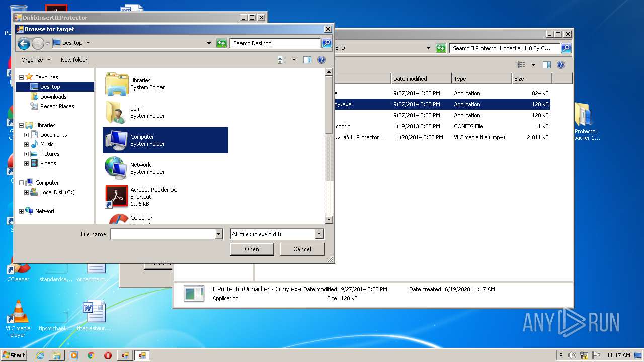Expand the Local Disk (C:) node
This screenshot has height=362, width=644.
27,192
